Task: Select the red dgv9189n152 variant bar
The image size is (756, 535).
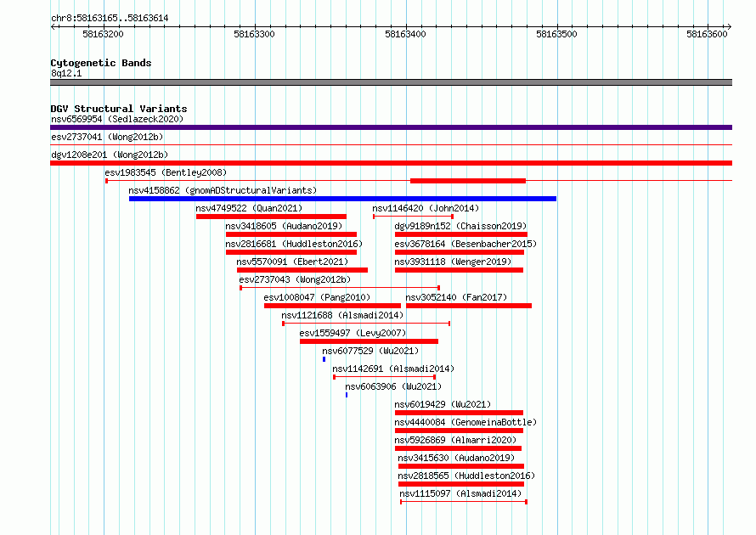Action: [461, 234]
